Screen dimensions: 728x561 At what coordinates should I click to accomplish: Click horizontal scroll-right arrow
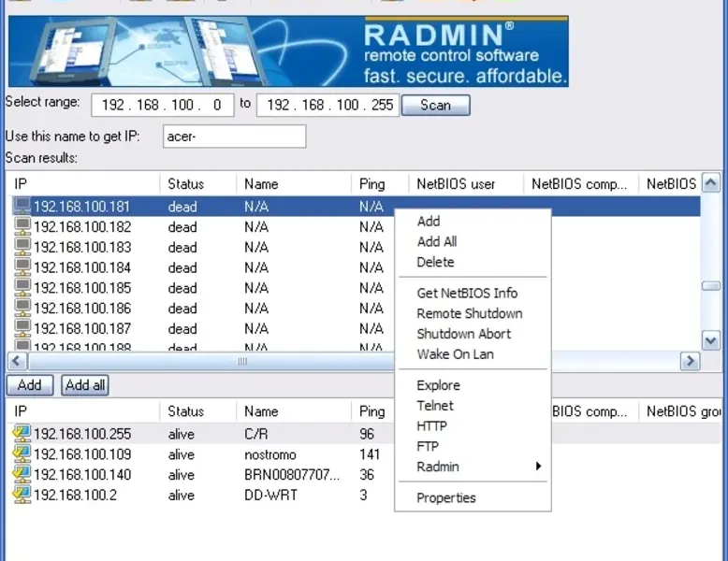coord(690,361)
